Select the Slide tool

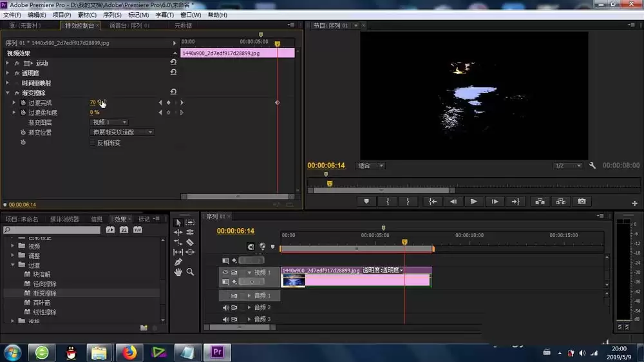[190, 252]
